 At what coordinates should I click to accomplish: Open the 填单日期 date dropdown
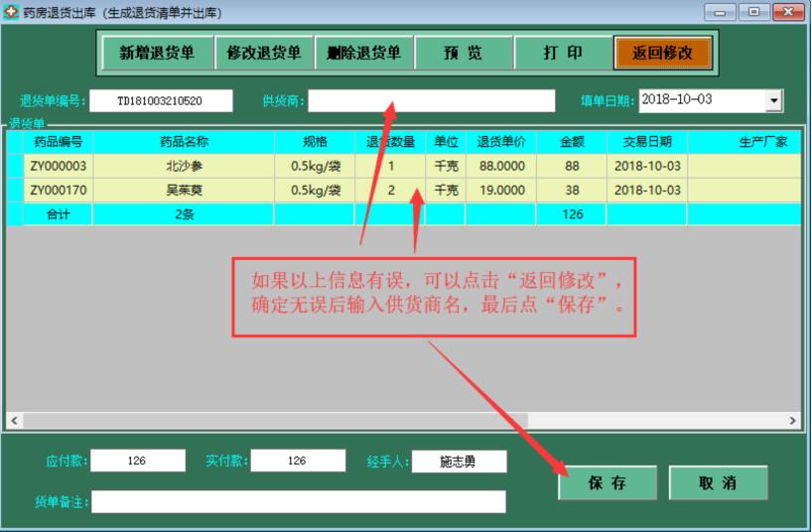click(x=773, y=101)
